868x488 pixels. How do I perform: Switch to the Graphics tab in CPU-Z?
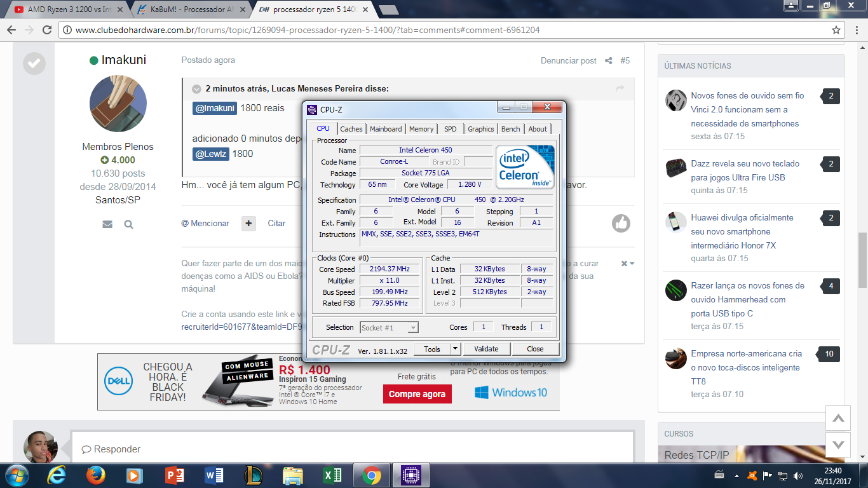481,129
